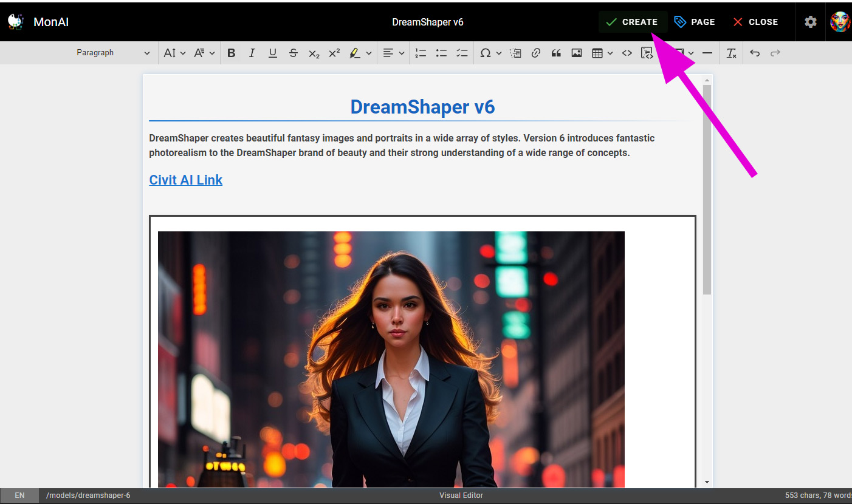Screen dimensions: 852x504
Task: Insert a bulleted list
Action: tap(441, 53)
